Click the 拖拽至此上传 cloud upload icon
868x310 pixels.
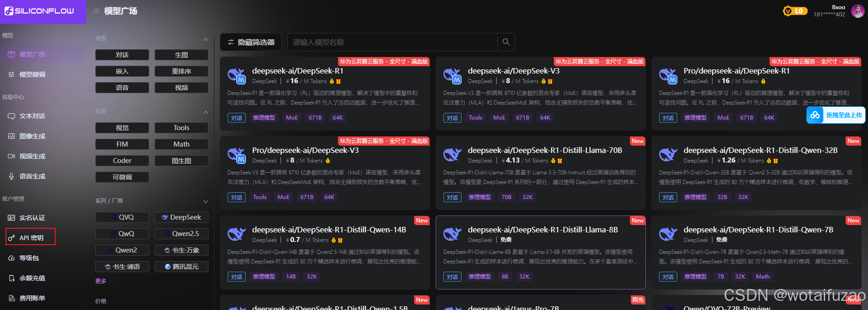(815, 115)
